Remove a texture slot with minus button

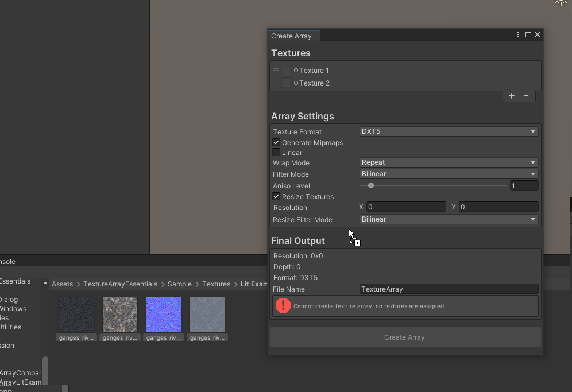[526, 96]
